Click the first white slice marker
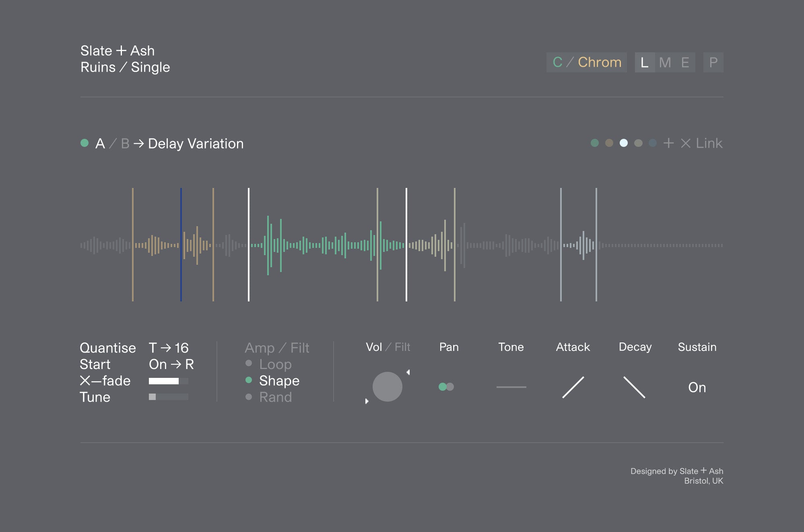 249,245
